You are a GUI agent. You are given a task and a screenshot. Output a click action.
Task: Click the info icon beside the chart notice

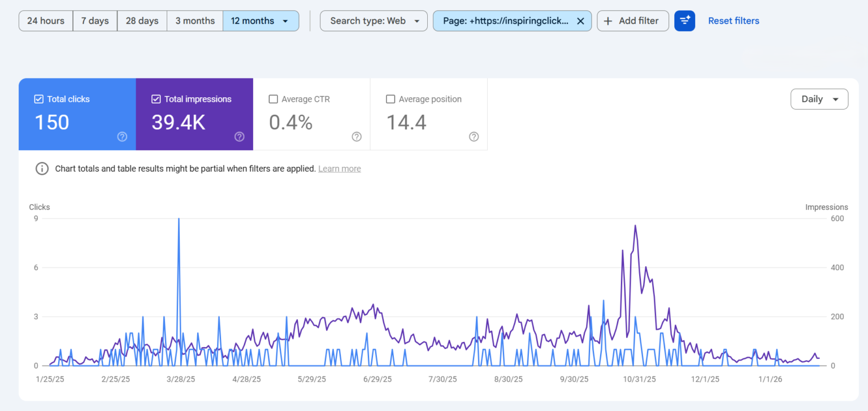click(42, 168)
